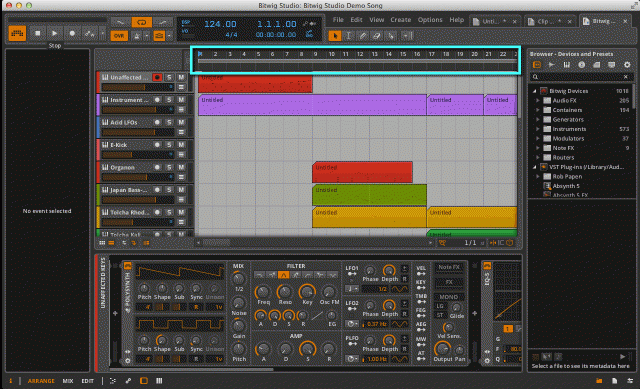Toggle the orange keyboard display icon
Image resolution: width=640 pixels, height=389 pixels.
click(x=17, y=33)
